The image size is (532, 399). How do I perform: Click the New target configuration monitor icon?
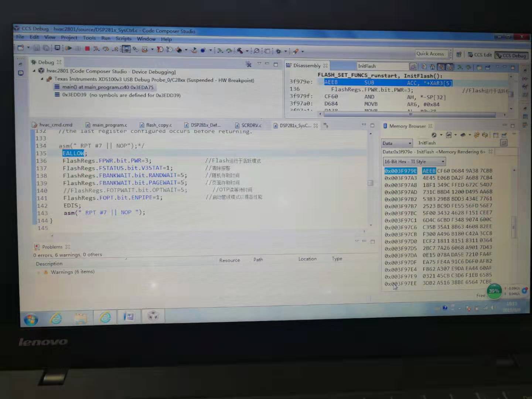coord(57,48)
